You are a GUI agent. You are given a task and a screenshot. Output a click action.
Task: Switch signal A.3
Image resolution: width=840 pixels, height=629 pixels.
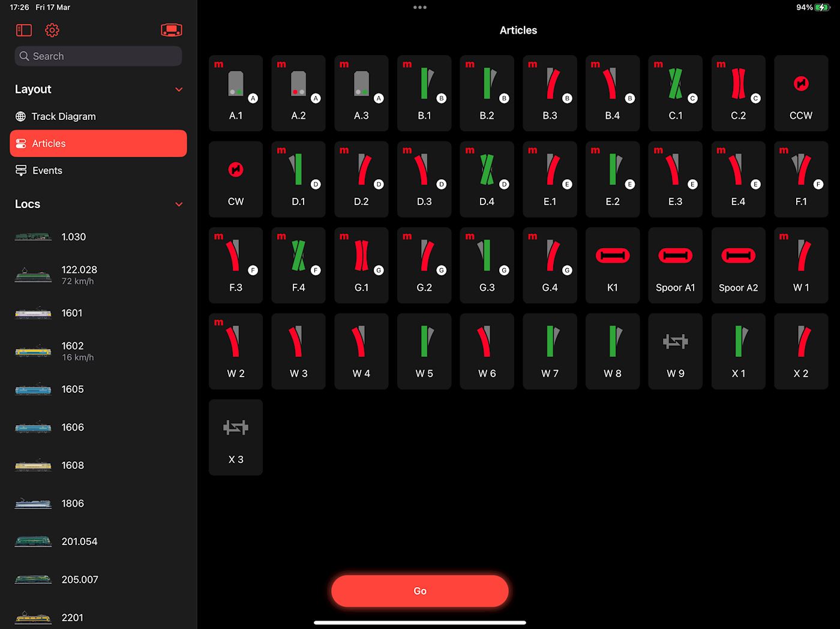coord(361,93)
